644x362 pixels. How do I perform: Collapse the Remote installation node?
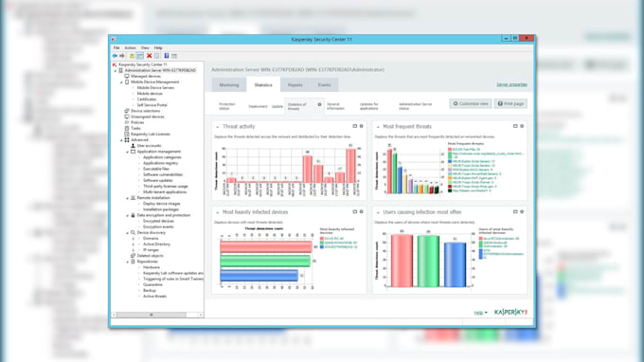pyautogui.click(x=128, y=198)
